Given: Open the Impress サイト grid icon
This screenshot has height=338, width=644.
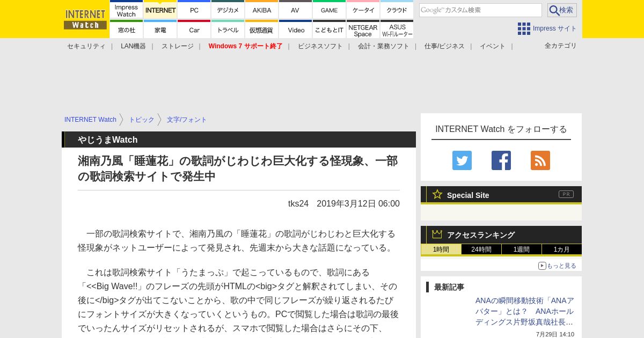Looking at the screenshot, I should 524,28.
